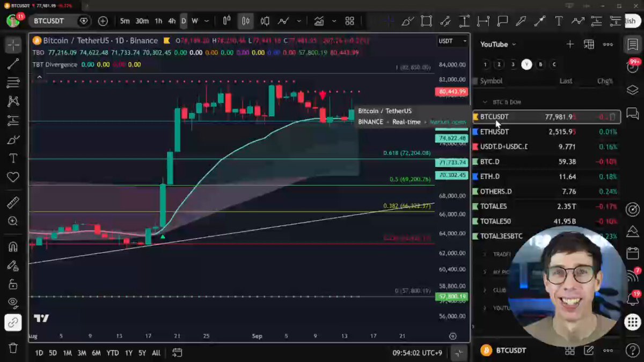Screen dimensions: 644x362
Task: Add a heart icon from the left toolbar
Action: [13, 178]
